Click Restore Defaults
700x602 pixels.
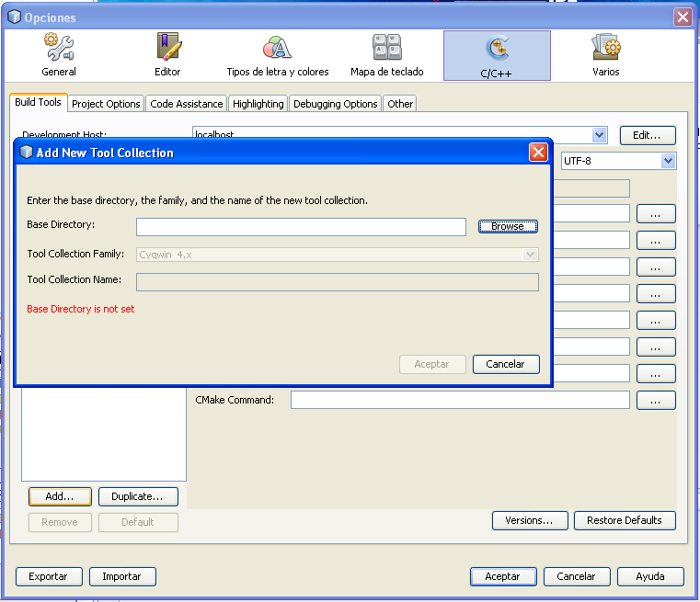point(625,520)
